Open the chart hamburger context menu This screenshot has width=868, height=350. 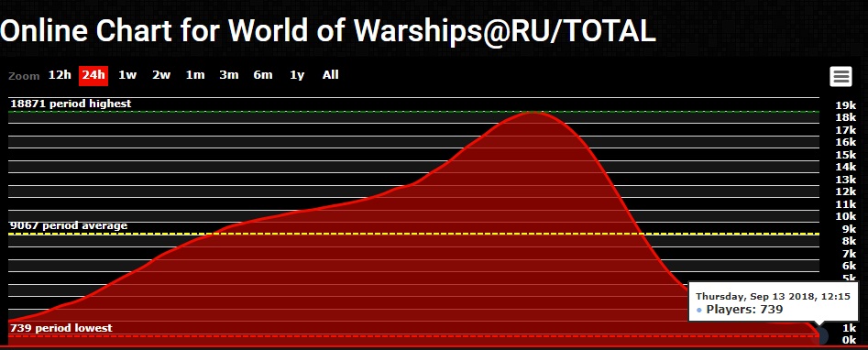pos(841,76)
